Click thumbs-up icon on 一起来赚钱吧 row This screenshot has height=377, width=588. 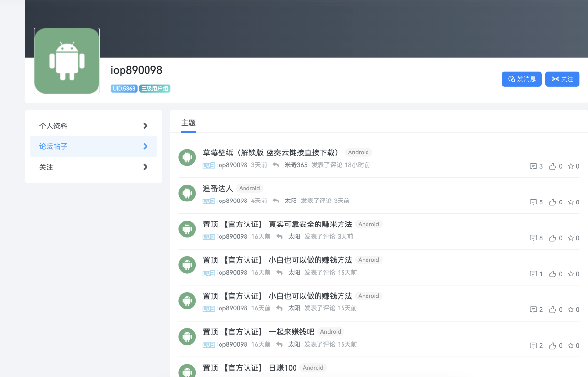(x=553, y=345)
